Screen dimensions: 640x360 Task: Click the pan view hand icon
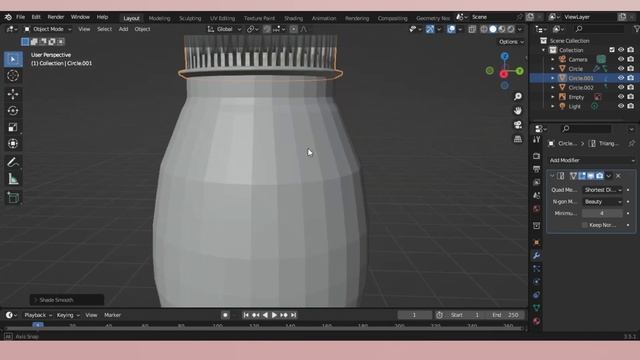coord(518,111)
